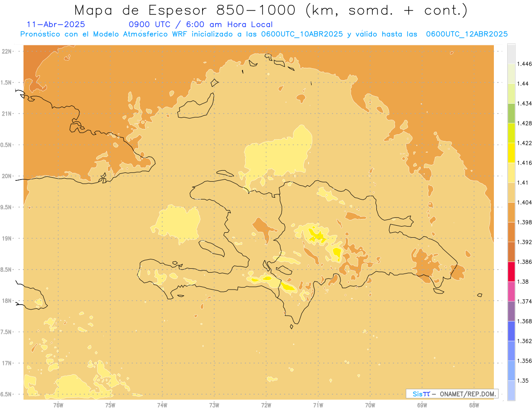This screenshot has width=532, height=411.
Task: Pick the pale blue swatch below 1.35
Action: 511,390
